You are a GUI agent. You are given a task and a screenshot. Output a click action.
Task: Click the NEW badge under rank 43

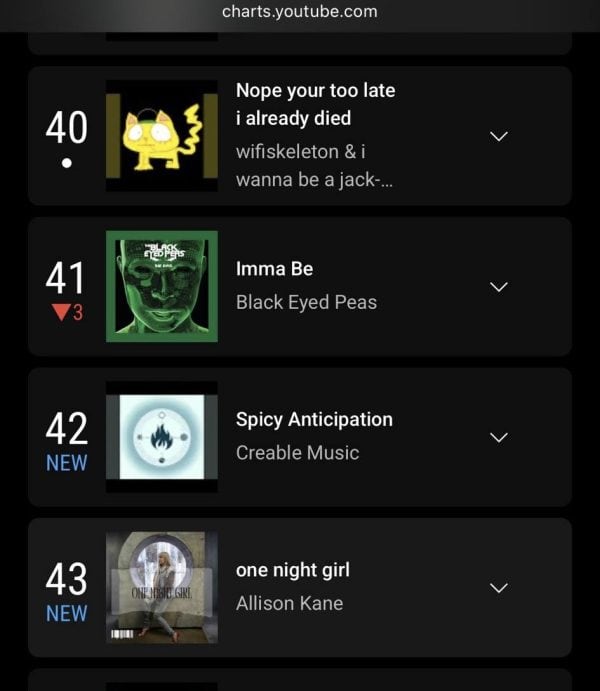[x=67, y=613]
